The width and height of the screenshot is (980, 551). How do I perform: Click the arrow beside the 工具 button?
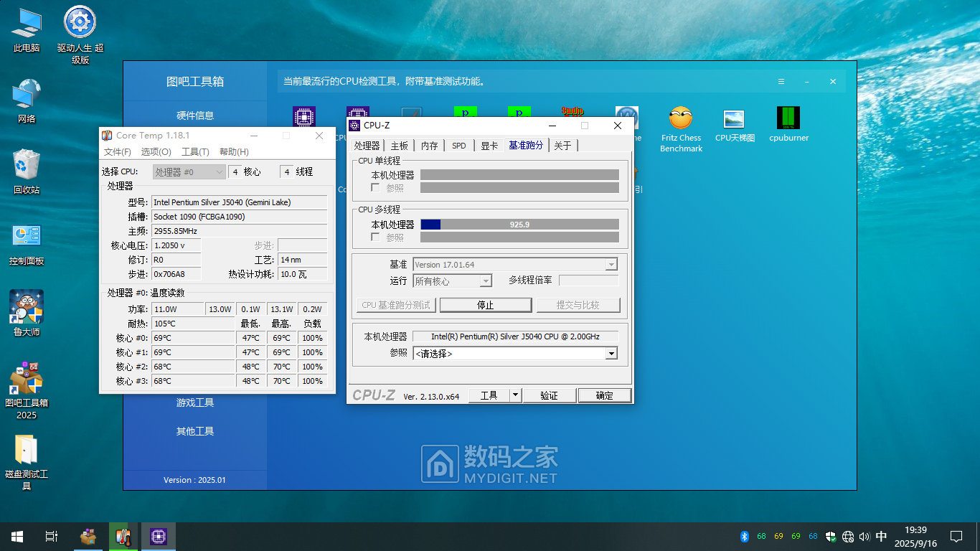point(515,395)
